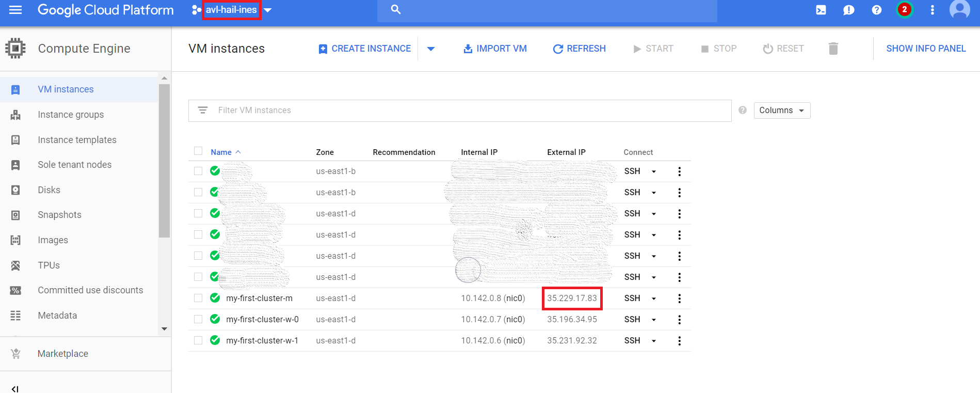The image size is (980, 393).
Task: Open the send feedback icon
Action: click(848, 10)
